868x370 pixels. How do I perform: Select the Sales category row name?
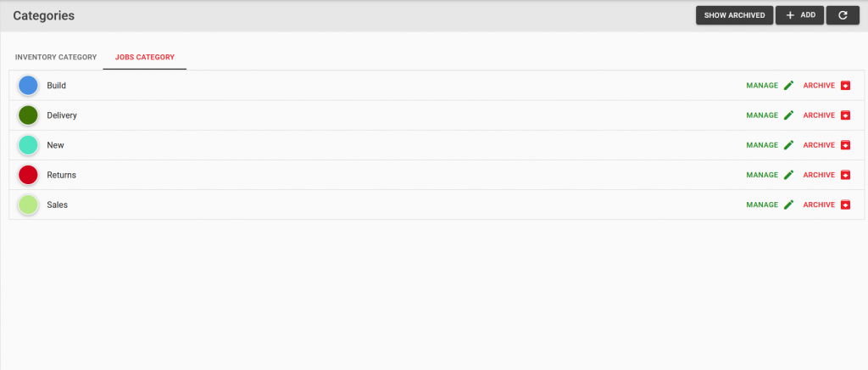[x=57, y=205]
